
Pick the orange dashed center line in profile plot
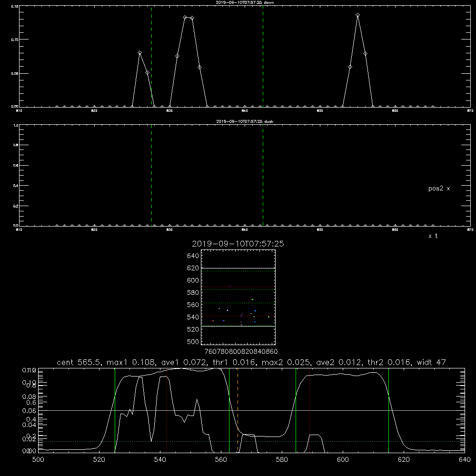click(238, 410)
